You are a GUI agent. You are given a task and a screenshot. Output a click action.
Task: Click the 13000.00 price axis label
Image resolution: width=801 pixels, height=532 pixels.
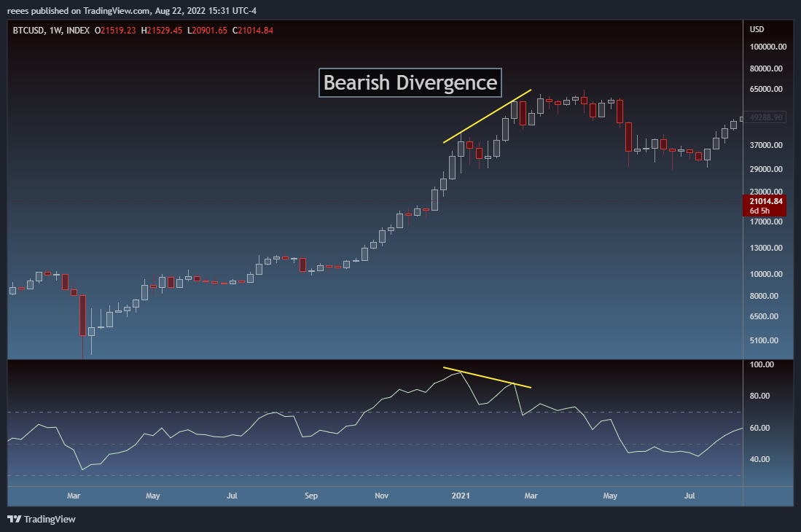pyautogui.click(x=766, y=248)
